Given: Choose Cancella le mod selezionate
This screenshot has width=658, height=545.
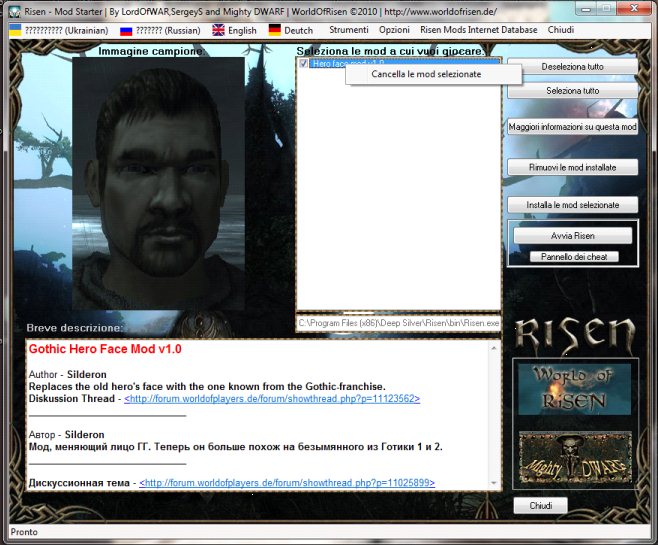Looking at the screenshot, I should tap(433, 74).
